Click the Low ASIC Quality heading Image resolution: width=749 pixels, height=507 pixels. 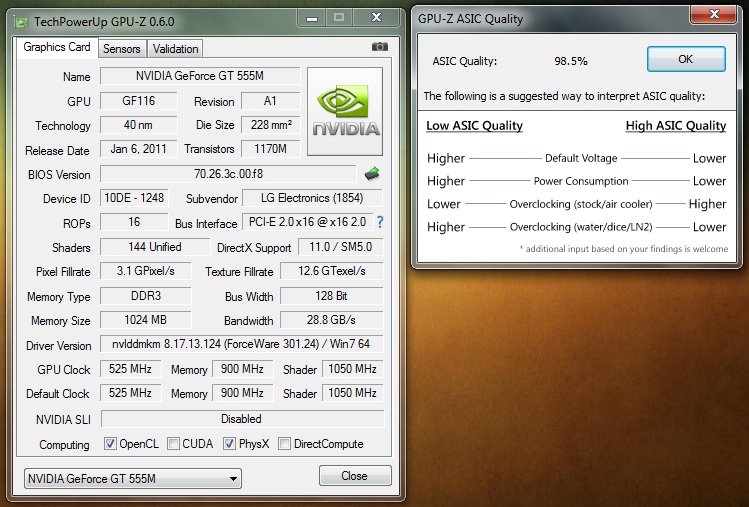(x=474, y=126)
